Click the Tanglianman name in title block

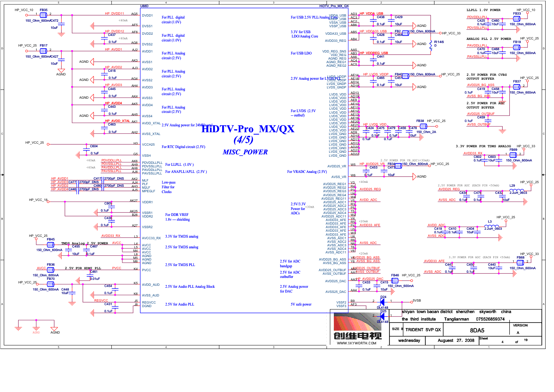(x=457, y=319)
